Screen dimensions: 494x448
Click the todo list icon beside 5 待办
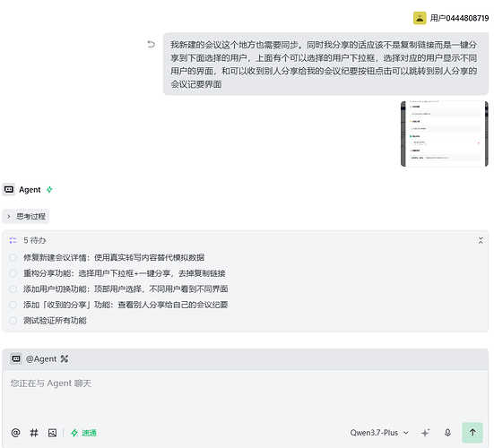pyautogui.click(x=13, y=240)
